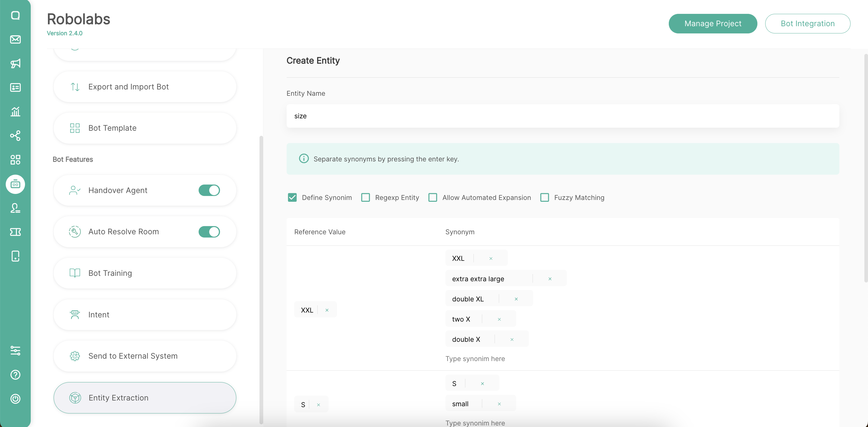Uncheck the Define Synonim checkbox
This screenshot has width=868, height=427.
point(292,197)
